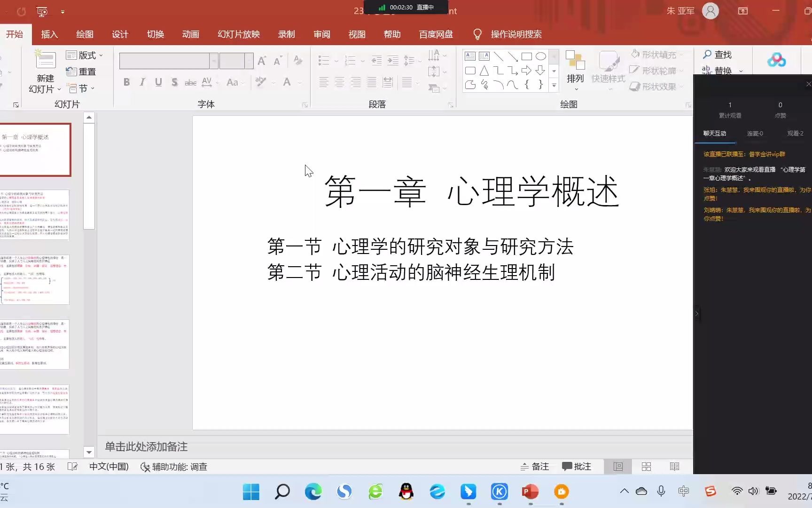Click the taskbar search icon
Screen dimensions: 812x508
pos(282,492)
